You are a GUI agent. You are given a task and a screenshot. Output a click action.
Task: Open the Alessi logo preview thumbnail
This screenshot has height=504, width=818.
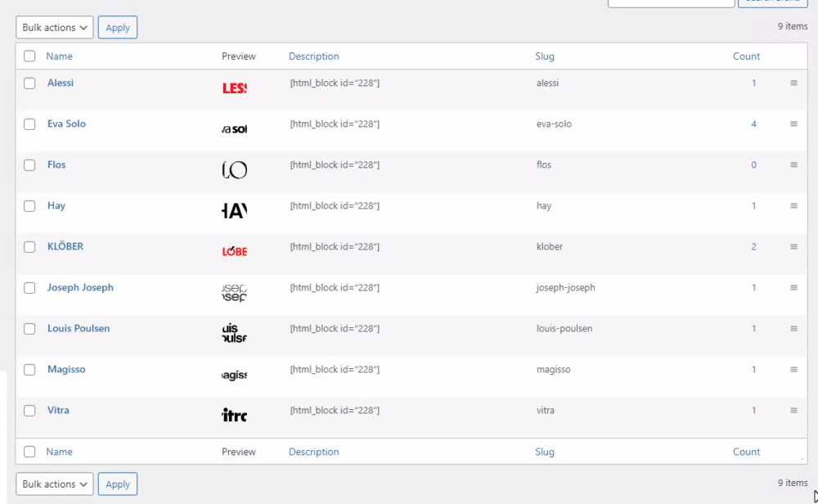tap(234, 88)
